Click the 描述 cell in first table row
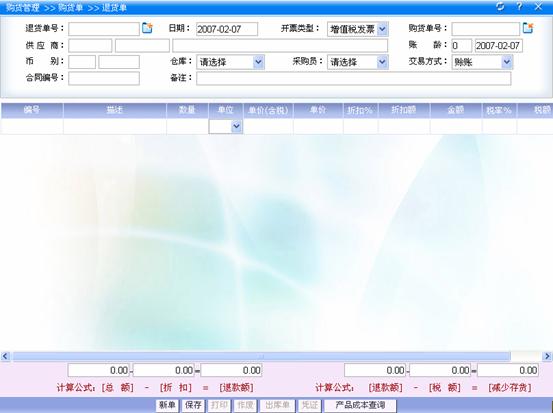This screenshot has height=413, width=553. tap(115, 126)
